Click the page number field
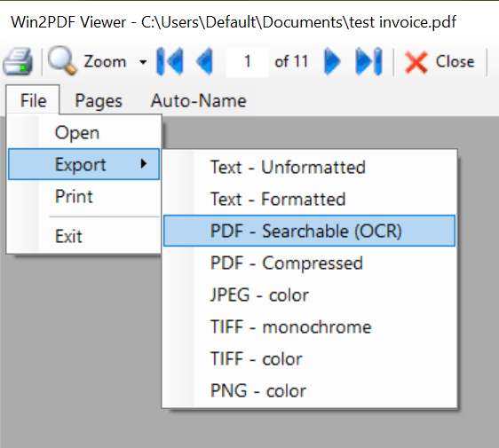 [x=247, y=61]
